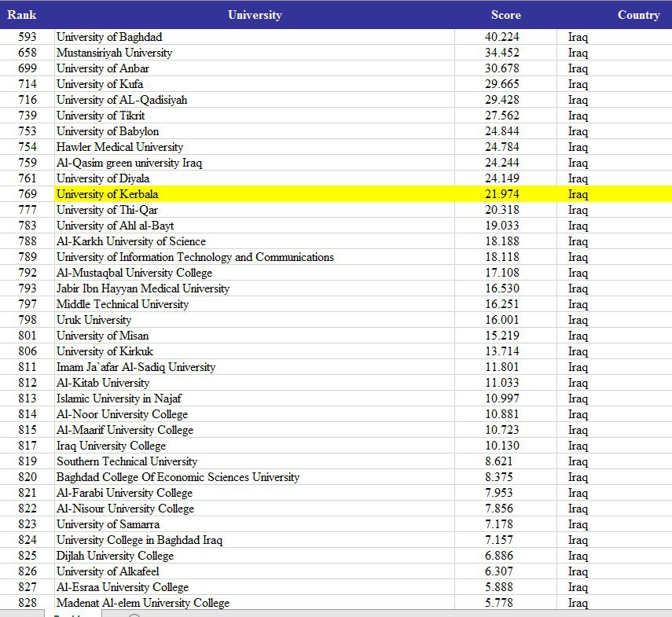
Task: Select the rank cell 769
Action: [x=28, y=194]
